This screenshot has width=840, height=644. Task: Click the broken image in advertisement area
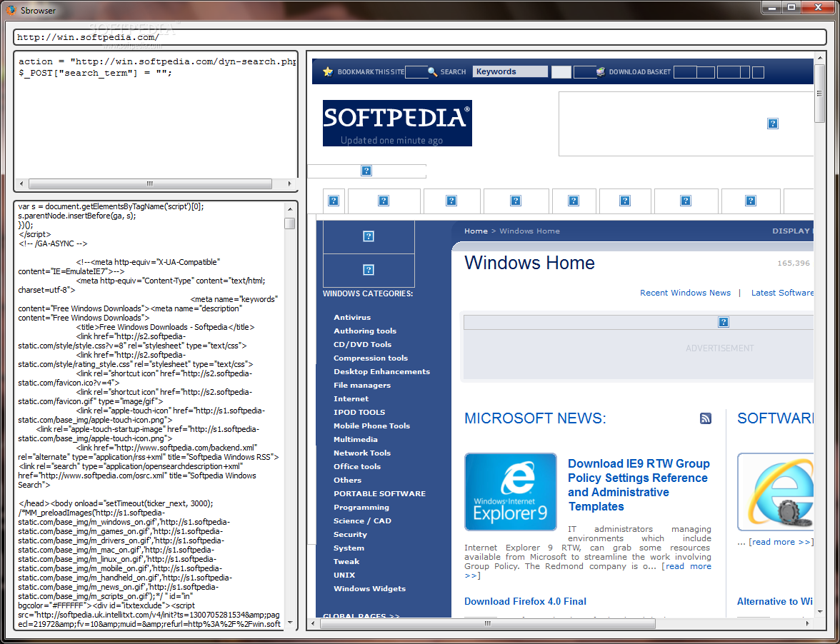pos(723,322)
